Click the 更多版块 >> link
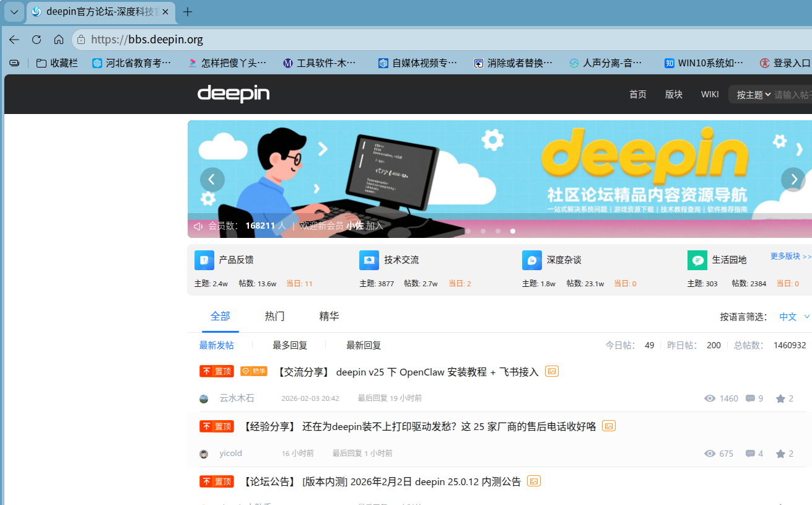 coord(790,256)
